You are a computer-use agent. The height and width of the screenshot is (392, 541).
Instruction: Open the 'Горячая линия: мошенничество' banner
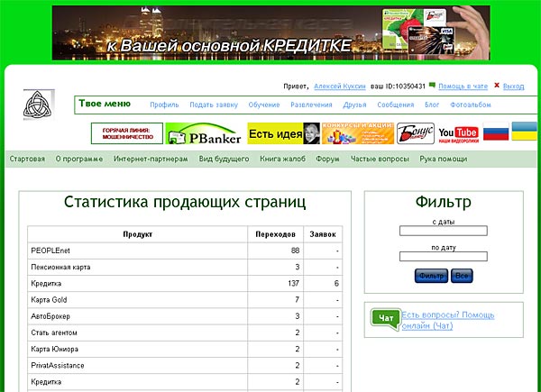point(127,133)
